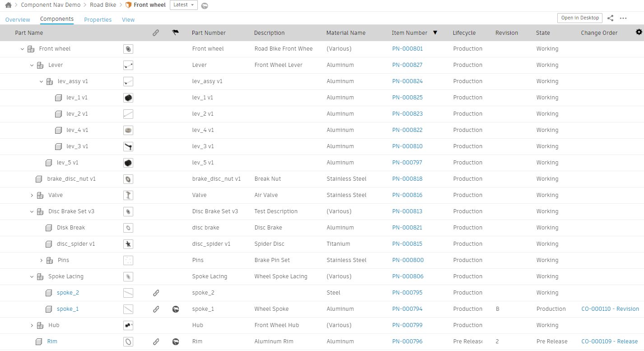
Task: Collapse the Disc Brake Set v3 row
Action: coord(32,211)
